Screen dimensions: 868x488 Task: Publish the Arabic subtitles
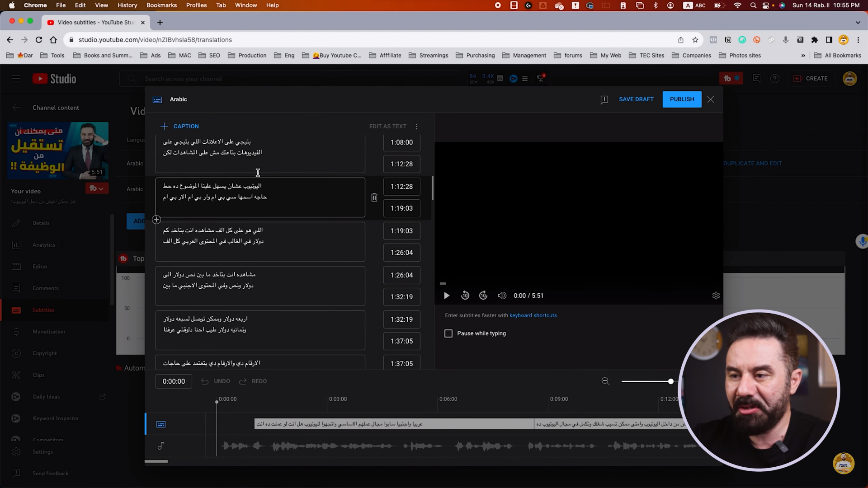(682, 99)
